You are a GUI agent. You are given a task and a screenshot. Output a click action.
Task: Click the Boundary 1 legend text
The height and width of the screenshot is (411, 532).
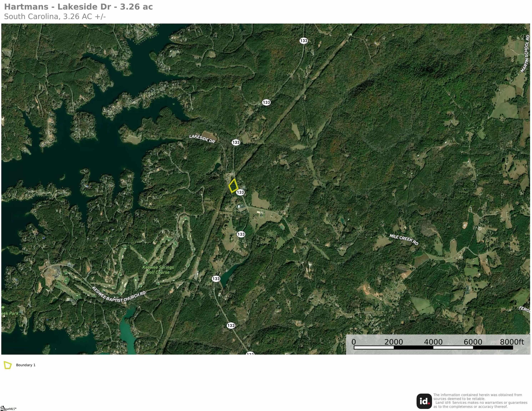[x=26, y=365]
